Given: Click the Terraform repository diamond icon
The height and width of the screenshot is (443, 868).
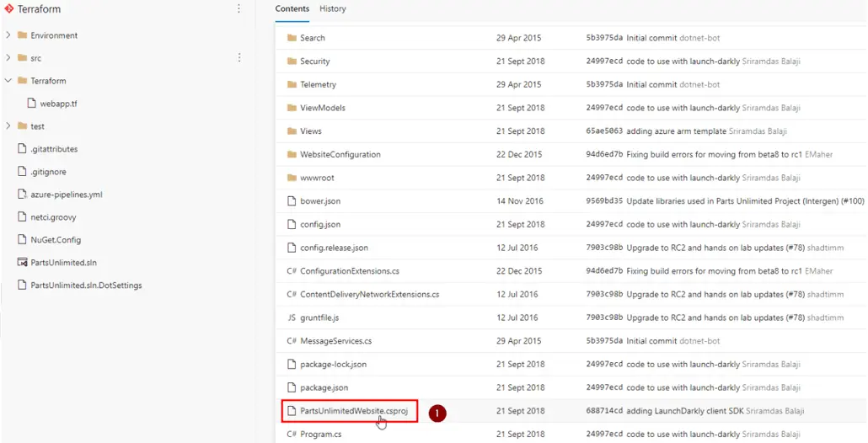Looking at the screenshot, I should tap(9, 9).
